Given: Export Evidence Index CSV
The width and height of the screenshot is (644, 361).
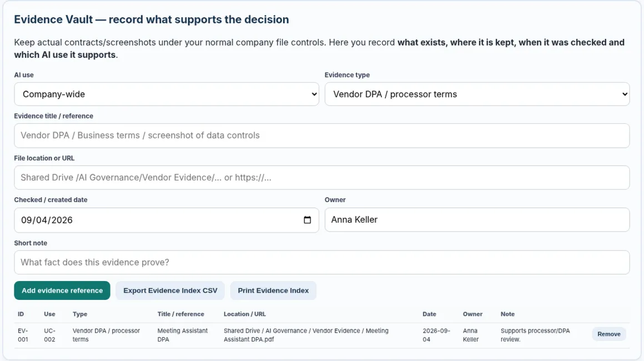Looking at the screenshot, I should [170, 290].
